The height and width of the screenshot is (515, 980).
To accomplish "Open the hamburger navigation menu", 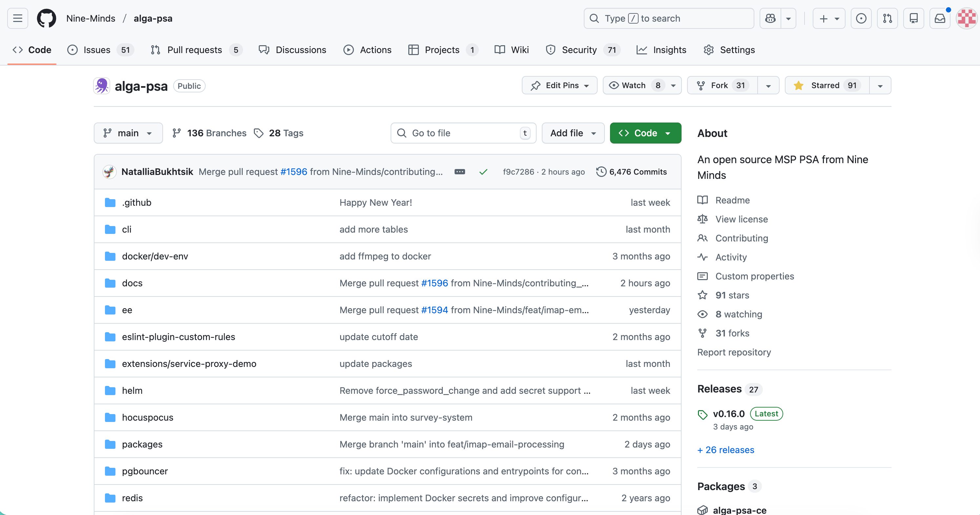I will pyautogui.click(x=17, y=18).
